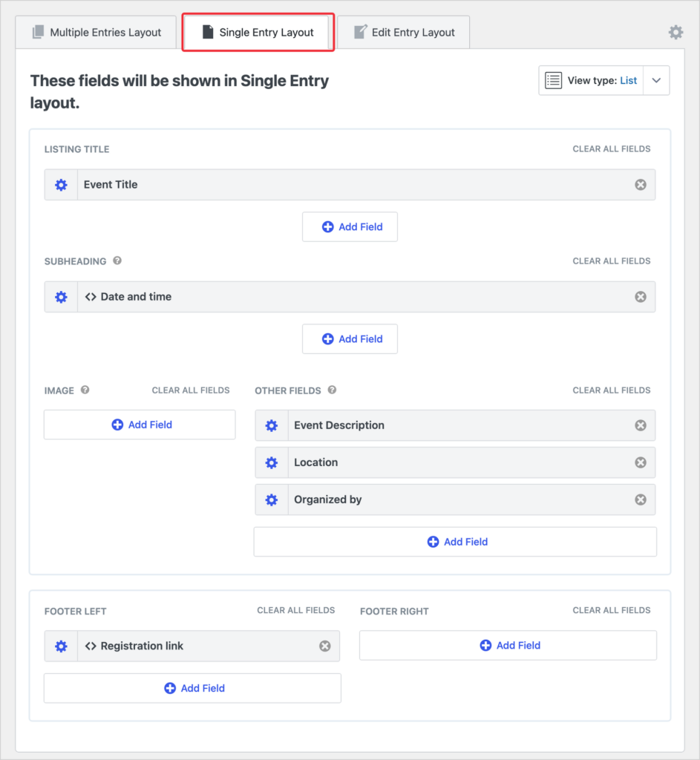Clear all fields in Footer Right

[x=612, y=610]
